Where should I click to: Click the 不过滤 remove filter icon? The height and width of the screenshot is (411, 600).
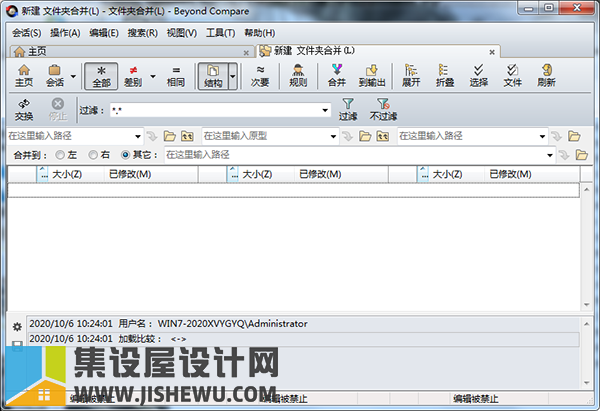point(383,109)
